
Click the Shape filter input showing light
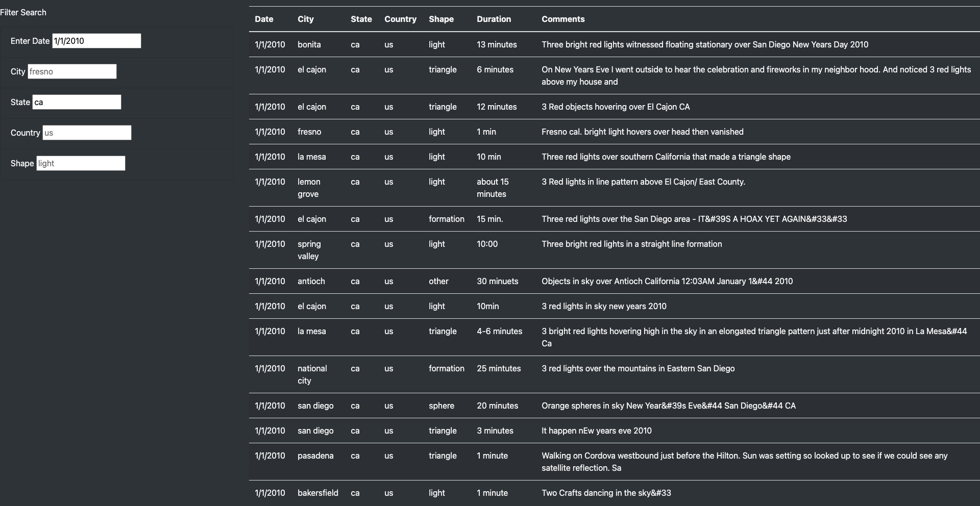(x=80, y=163)
